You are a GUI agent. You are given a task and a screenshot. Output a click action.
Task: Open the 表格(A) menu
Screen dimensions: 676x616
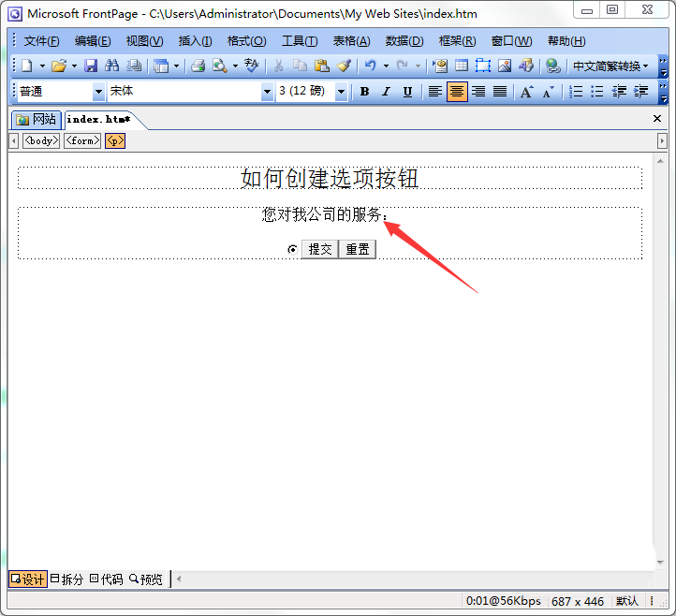[351, 41]
